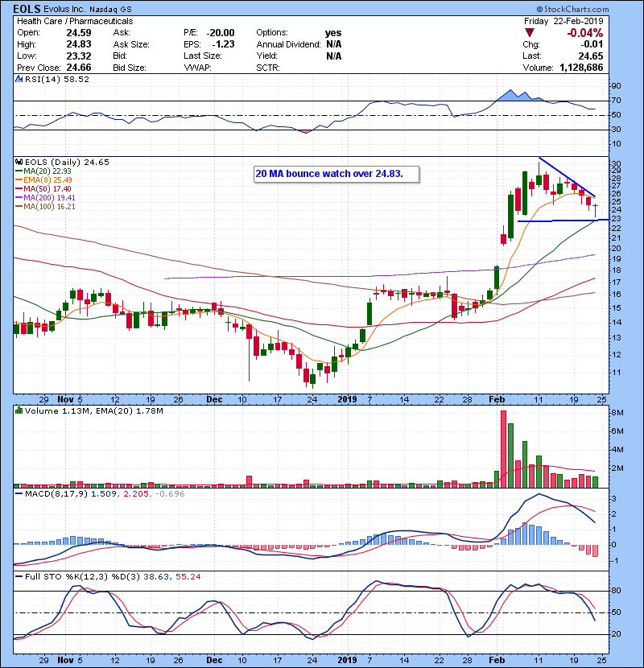644x668 pixels.
Task: Click the candlestick icon beside EOLS (Daily)
Action: click(19, 162)
